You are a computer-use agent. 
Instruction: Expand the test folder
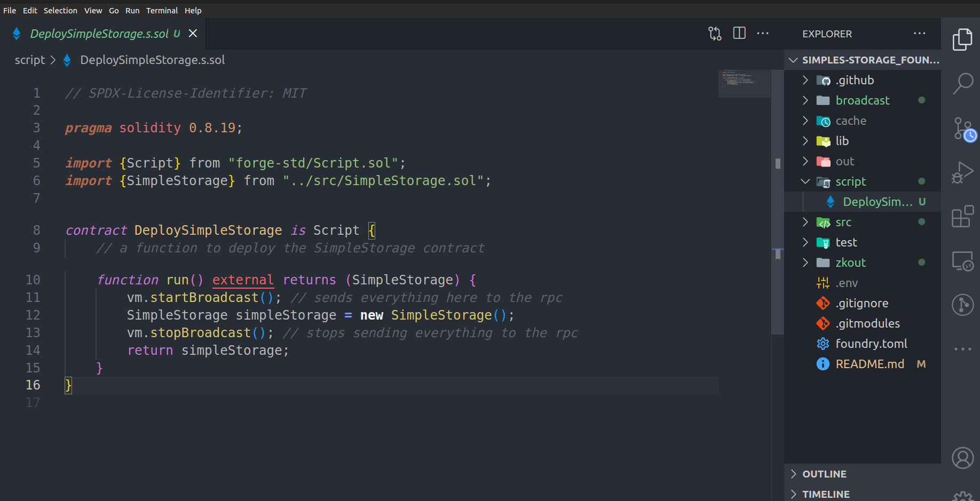pos(805,242)
